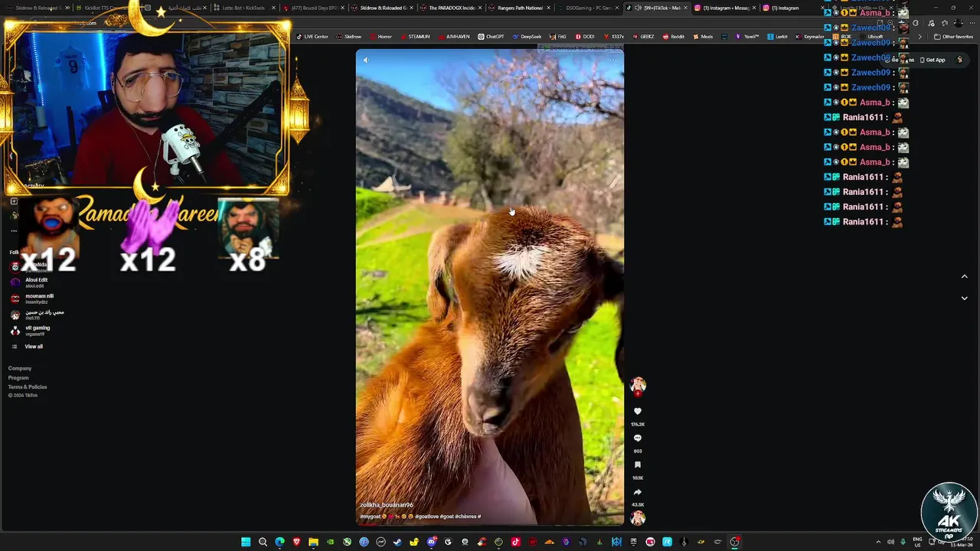The image size is (980, 551).
Task: Open the ChatGPT bookmark
Action: pyautogui.click(x=492, y=37)
